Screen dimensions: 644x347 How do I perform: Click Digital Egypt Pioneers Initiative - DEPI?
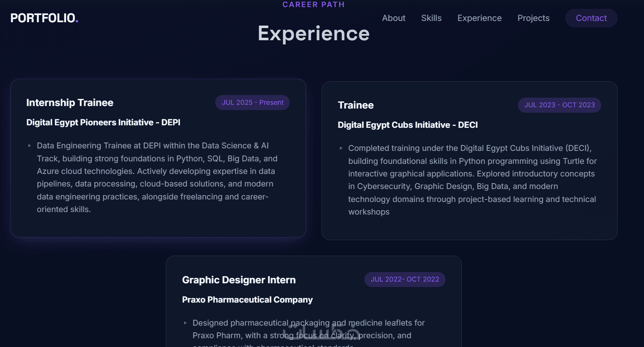(103, 122)
